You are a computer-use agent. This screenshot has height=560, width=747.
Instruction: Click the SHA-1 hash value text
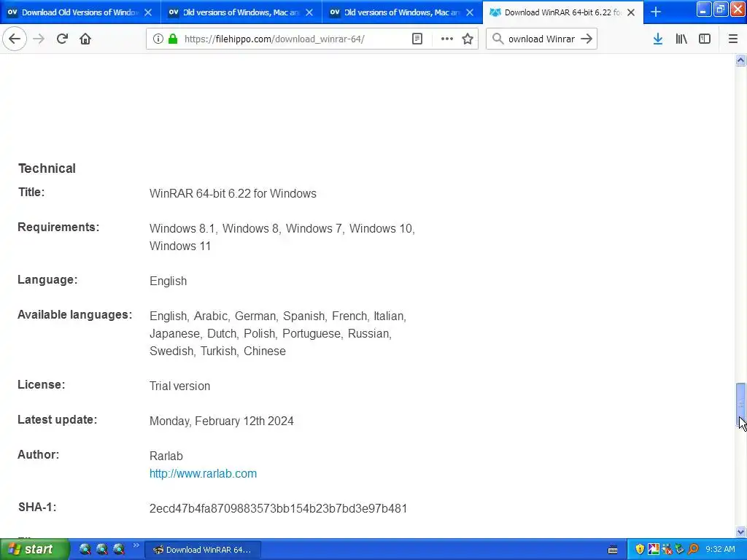(278, 508)
